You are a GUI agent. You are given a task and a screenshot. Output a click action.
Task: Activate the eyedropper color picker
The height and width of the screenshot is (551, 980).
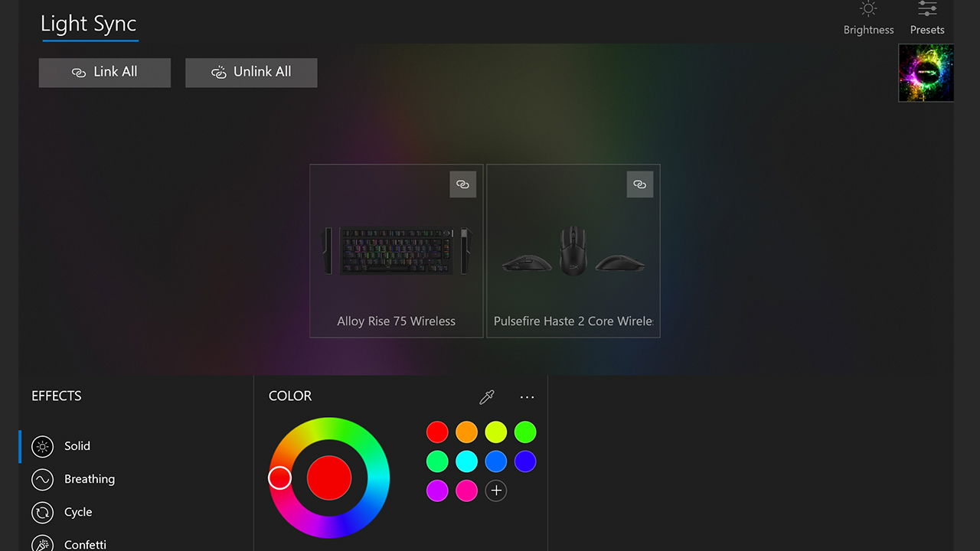coord(486,396)
